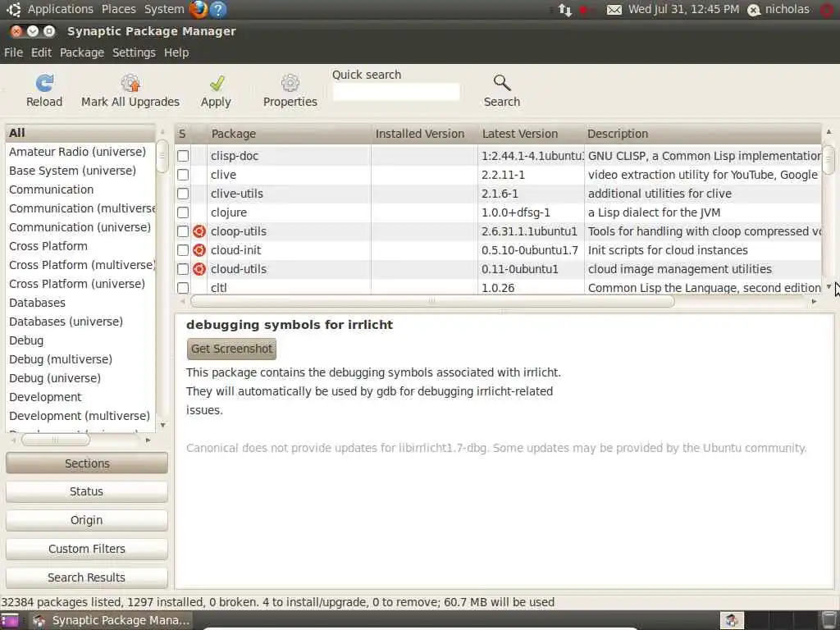The height and width of the screenshot is (630, 840).
Task: Click the Ubuntu-supported icon beside cloud-init
Action: (x=199, y=250)
